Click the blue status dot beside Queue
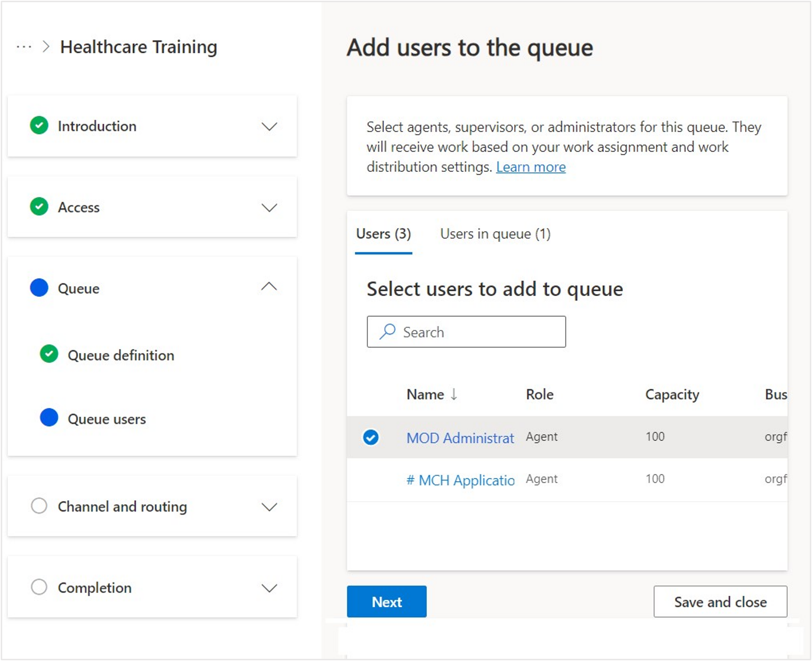 [x=39, y=288]
